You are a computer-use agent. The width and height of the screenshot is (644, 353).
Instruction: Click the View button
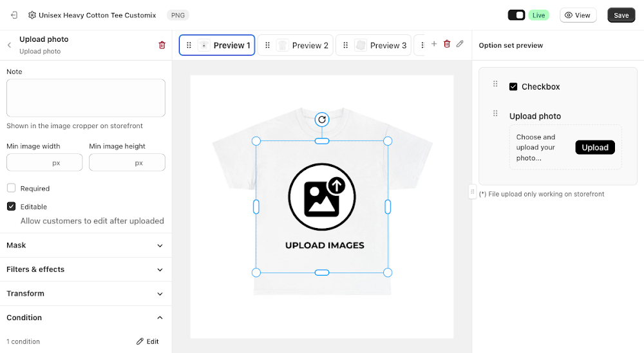(578, 15)
